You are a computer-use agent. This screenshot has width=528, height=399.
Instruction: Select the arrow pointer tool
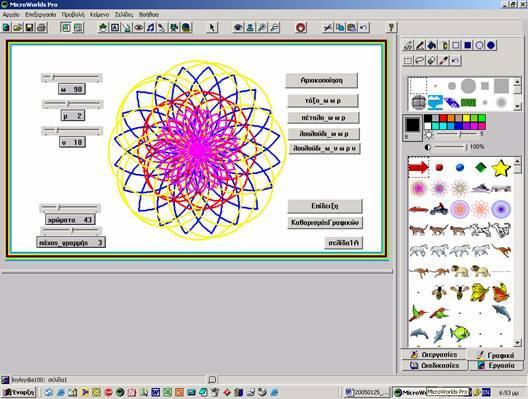click(x=212, y=27)
